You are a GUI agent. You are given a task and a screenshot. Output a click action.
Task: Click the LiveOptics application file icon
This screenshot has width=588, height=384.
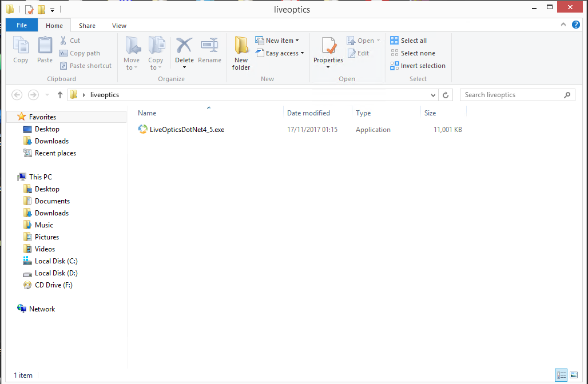pos(142,129)
